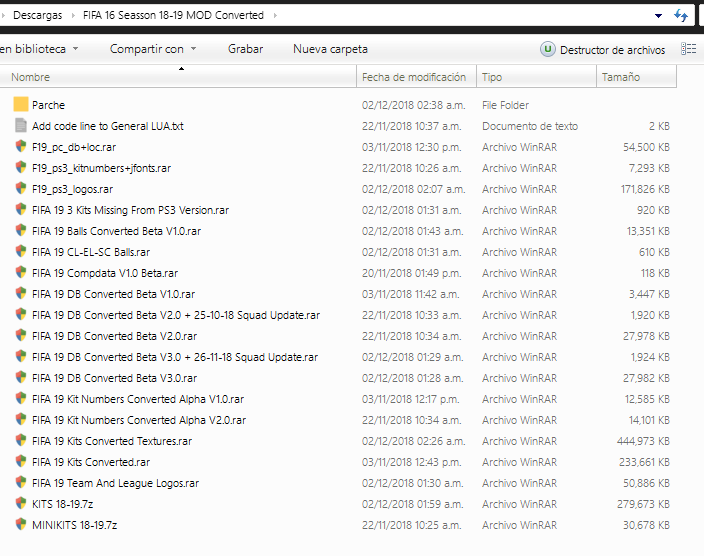Screen dimensions: 704x556
Task: Select the folder name 'Parche'
Action: tap(48, 105)
